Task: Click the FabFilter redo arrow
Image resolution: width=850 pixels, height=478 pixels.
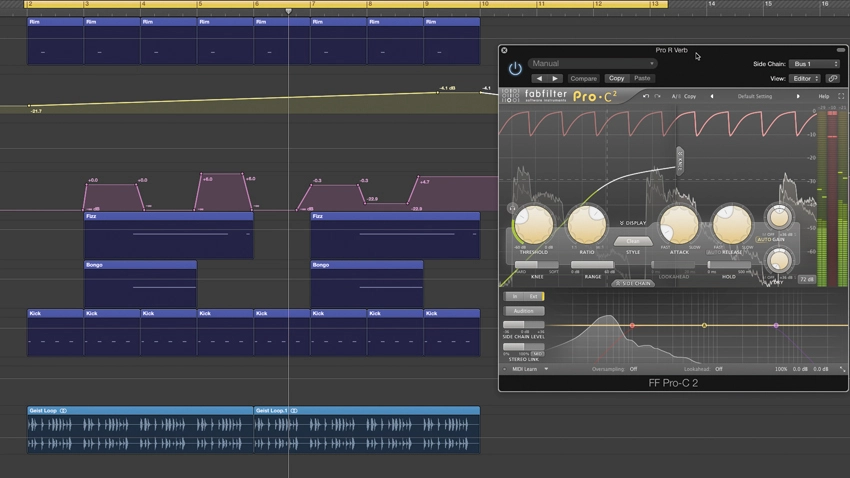Action: [658, 96]
